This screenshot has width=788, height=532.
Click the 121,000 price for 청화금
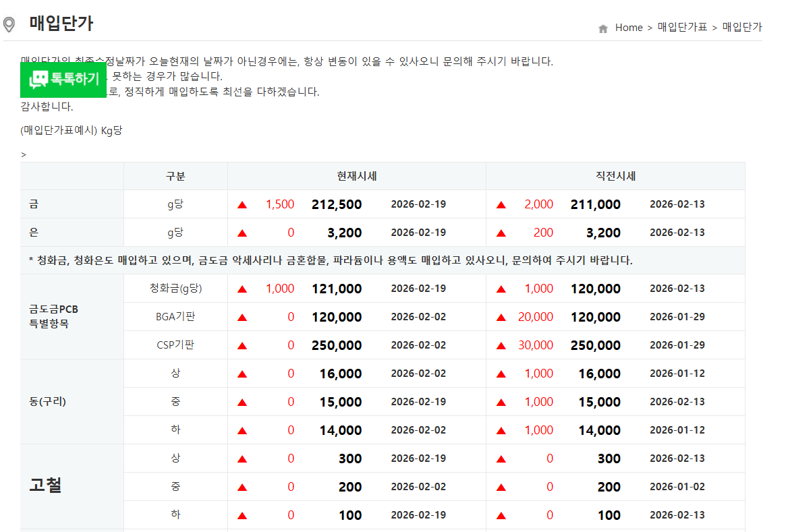coord(337,289)
